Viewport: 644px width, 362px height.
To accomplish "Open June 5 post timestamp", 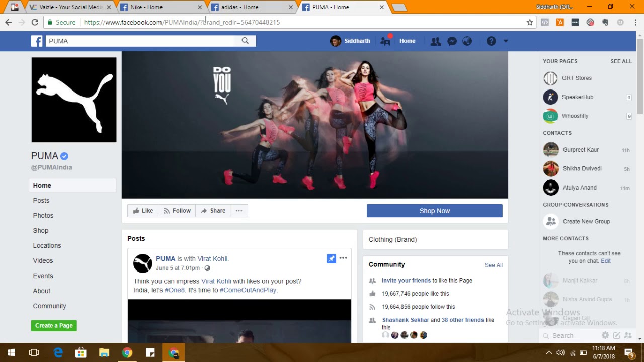I will point(178,268).
